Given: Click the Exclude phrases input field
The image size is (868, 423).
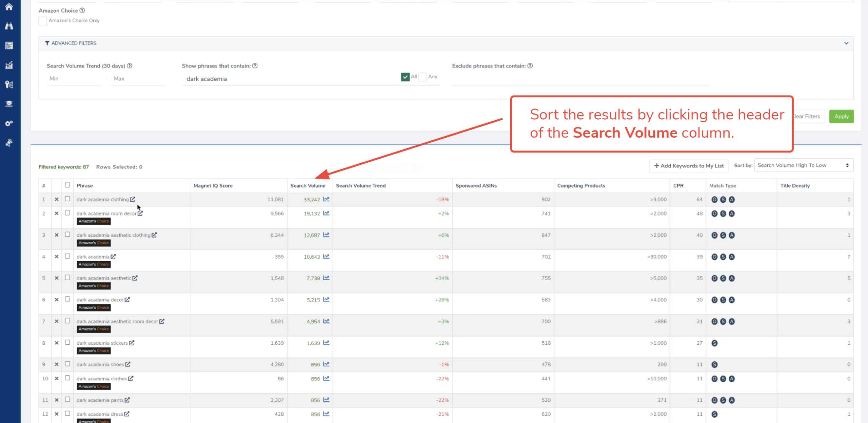Looking at the screenshot, I should tap(580, 79).
